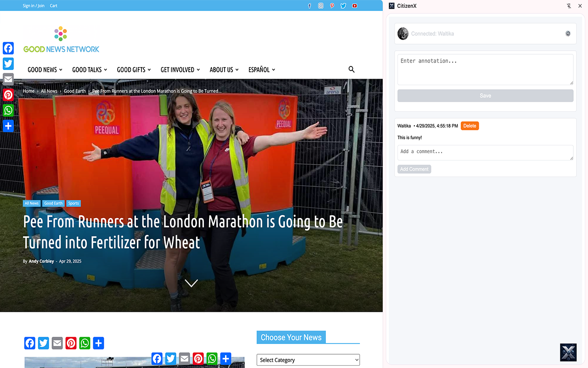Pin the CitizenX side panel

click(569, 6)
